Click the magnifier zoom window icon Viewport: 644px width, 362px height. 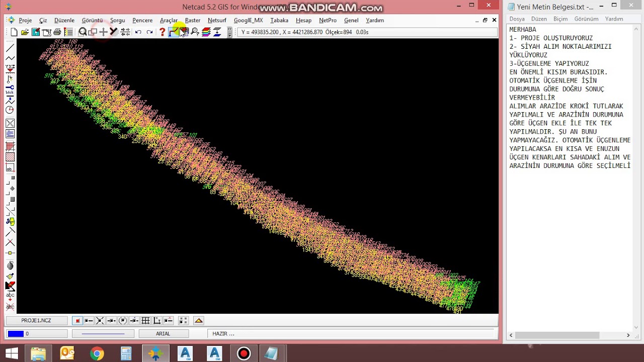pyautogui.click(x=83, y=32)
